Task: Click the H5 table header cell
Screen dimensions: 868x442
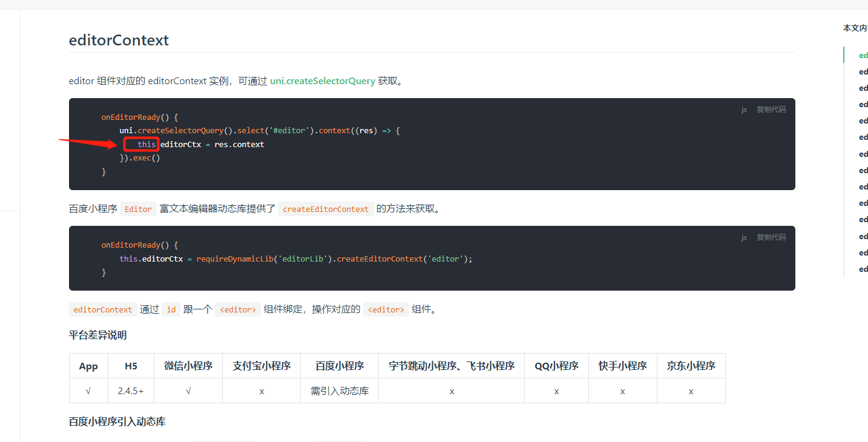Action: tap(131, 366)
